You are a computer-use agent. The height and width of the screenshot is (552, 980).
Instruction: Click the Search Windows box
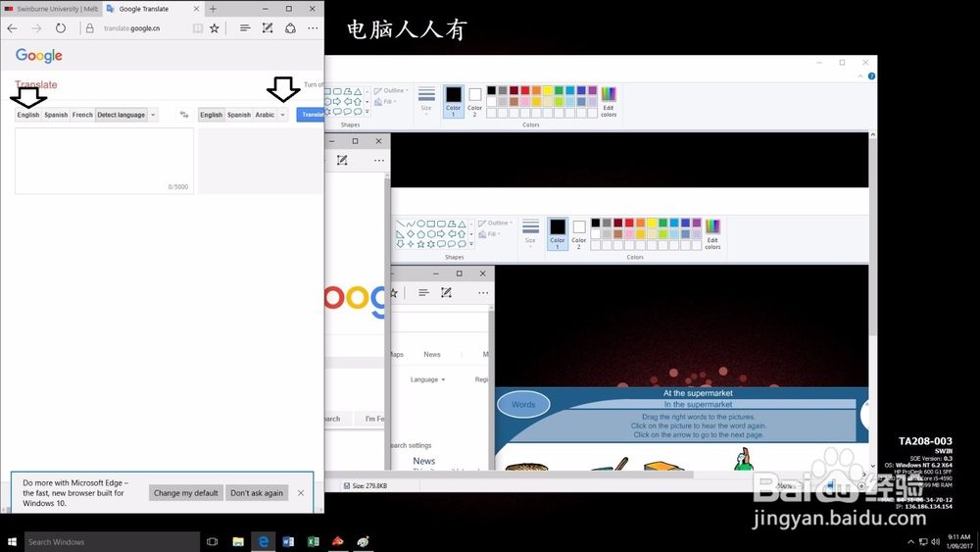pyautogui.click(x=112, y=541)
